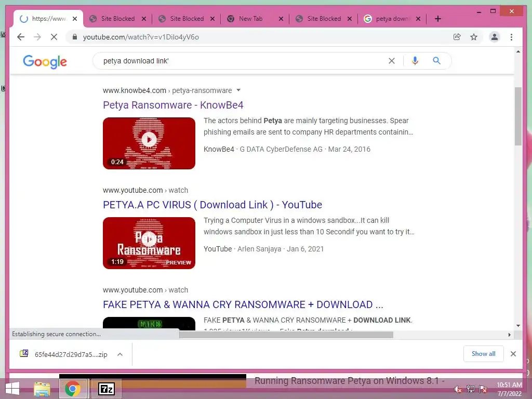532x399 pixels.
Task: Click the muted volume tray icon
Action: tap(458, 389)
